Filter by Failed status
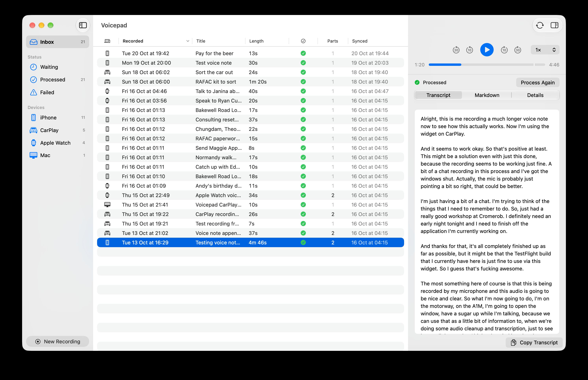 (x=58, y=92)
